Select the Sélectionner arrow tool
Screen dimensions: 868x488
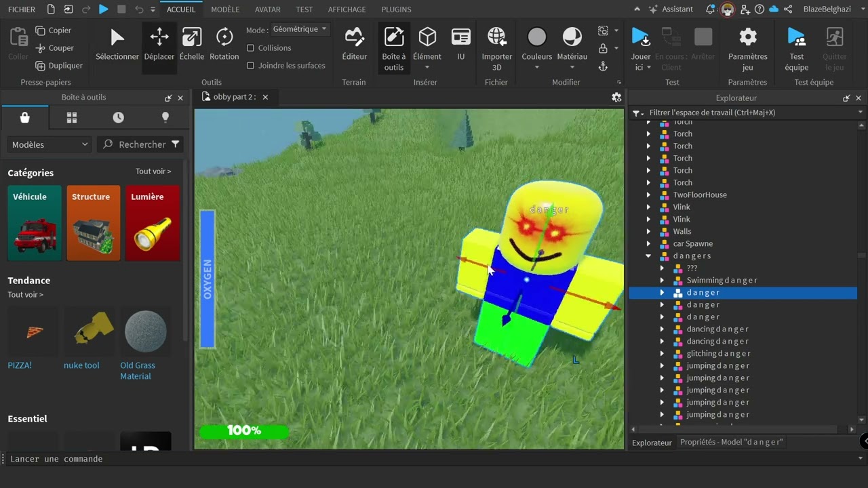click(117, 45)
